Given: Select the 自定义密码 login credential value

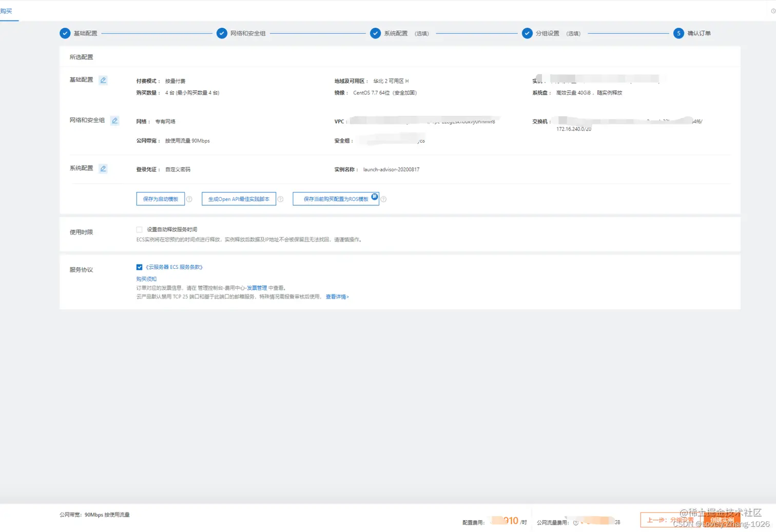Looking at the screenshot, I should (x=178, y=169).
